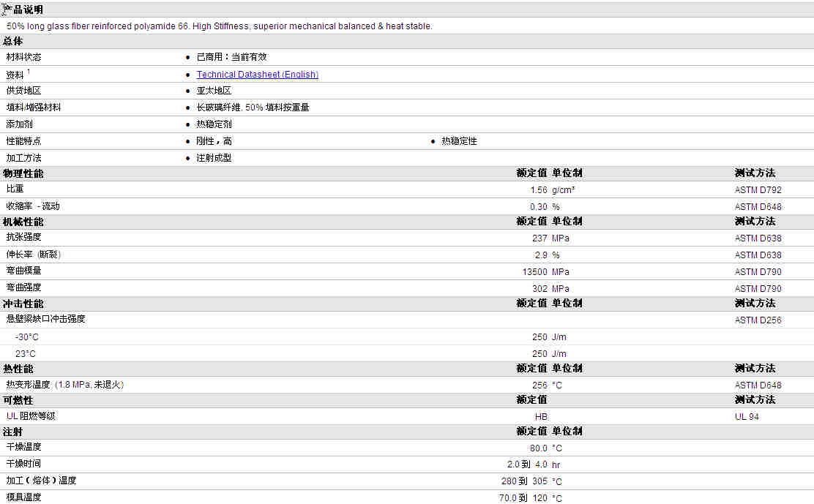Click the ASTM D792 test method
The width and height of the screenshot is (814, 504).
(x=758, y=190)
